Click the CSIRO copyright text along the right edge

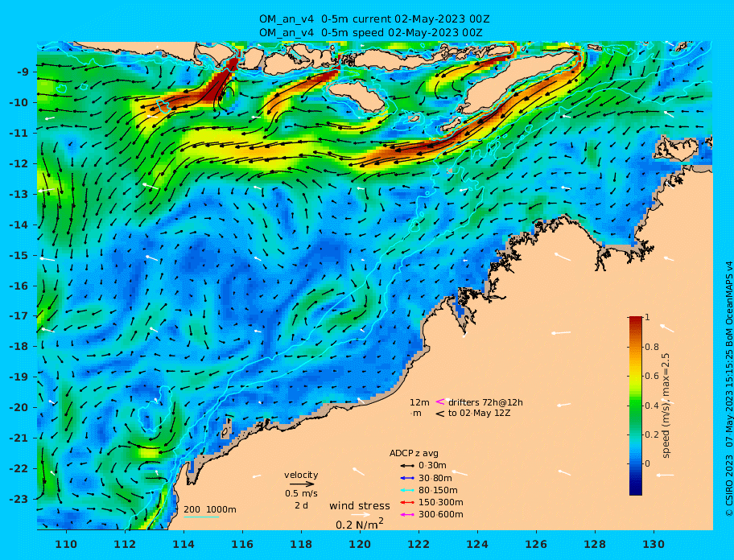point(728,389)
